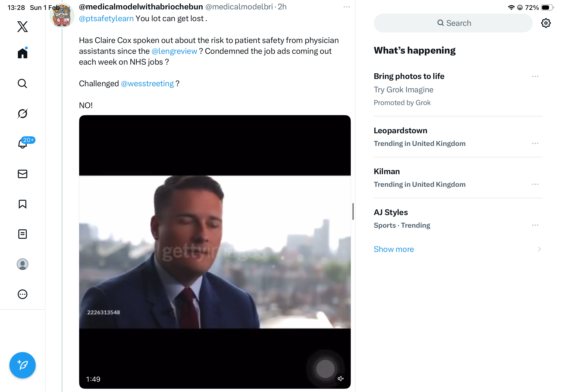Open the More circle menu in sidebar

pos(23,294)
